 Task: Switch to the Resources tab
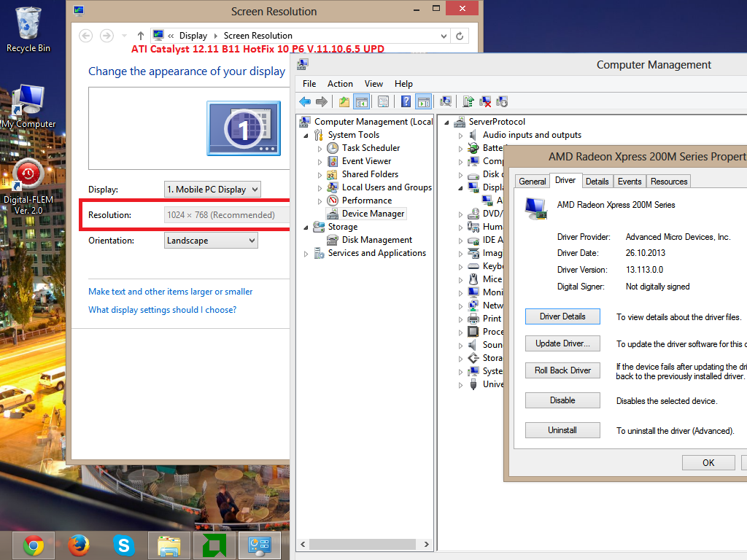tap(669, 182)
